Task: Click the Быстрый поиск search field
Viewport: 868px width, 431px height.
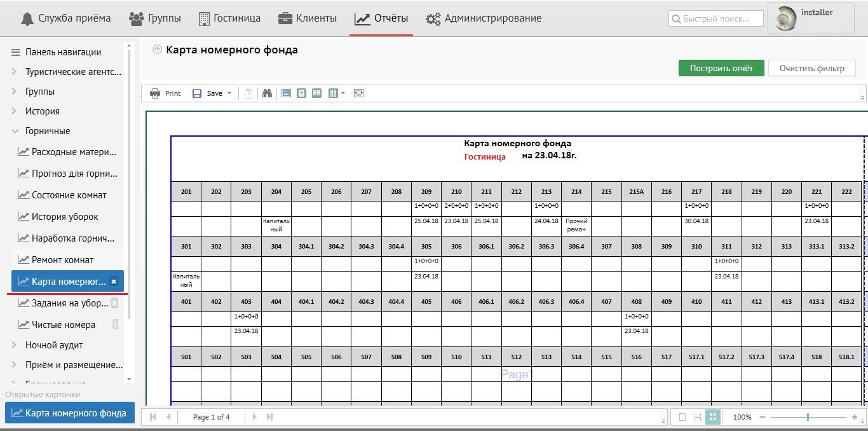Action: 716,19
